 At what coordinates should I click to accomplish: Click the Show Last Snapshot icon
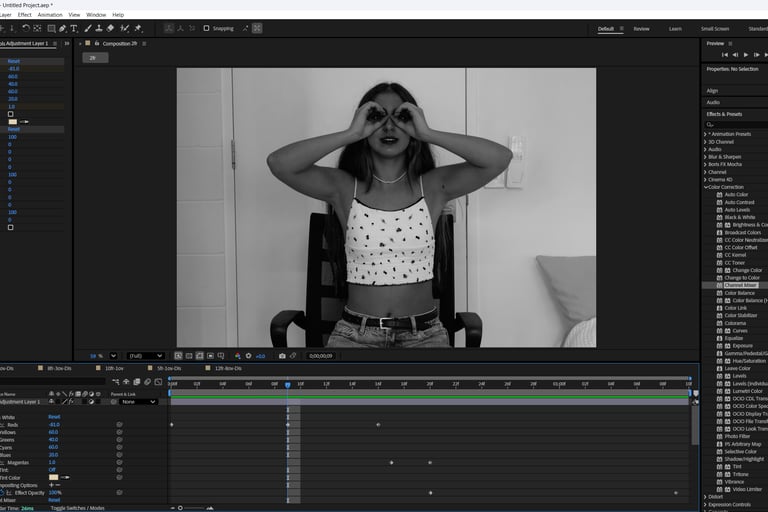[293, 356]
